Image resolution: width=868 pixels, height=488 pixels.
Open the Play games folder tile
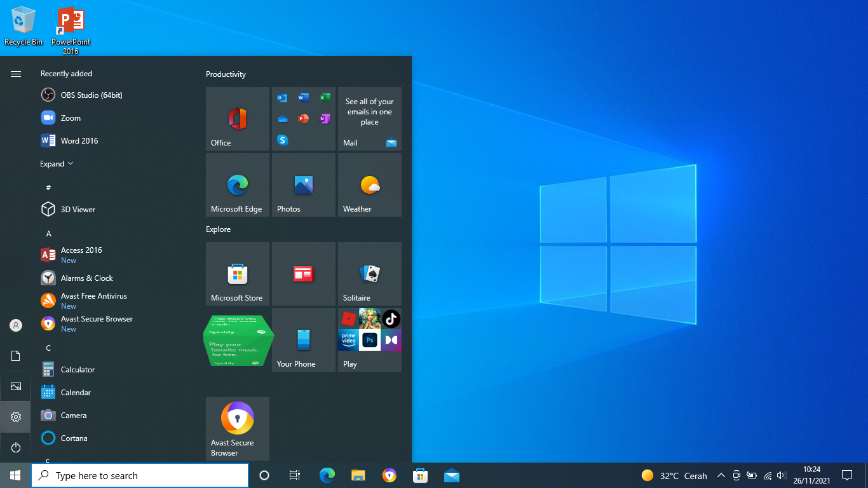pyautogui.click(x=370, y=340)
